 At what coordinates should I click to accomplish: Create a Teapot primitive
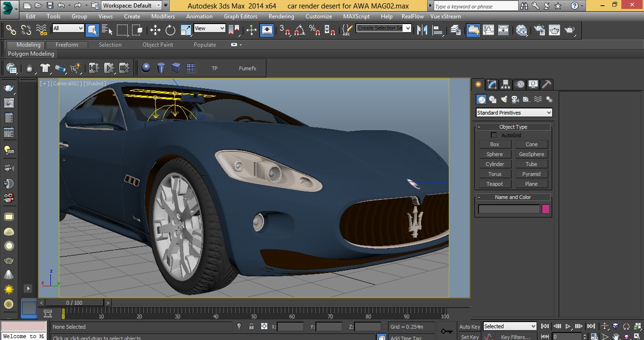tap(495, 184)
